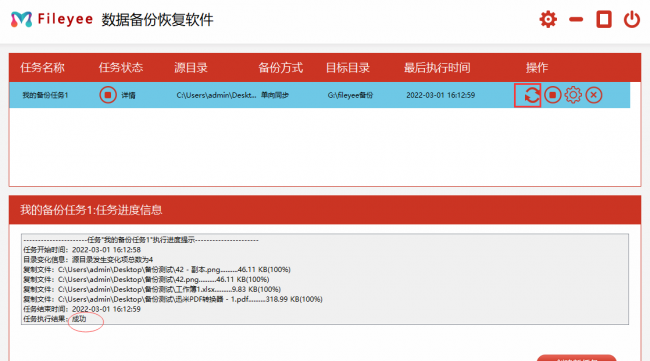Click the source path C:\Users\admin\Deskt...
The height and width of the screenshot is (361, 650).
(x=216, y=95)
